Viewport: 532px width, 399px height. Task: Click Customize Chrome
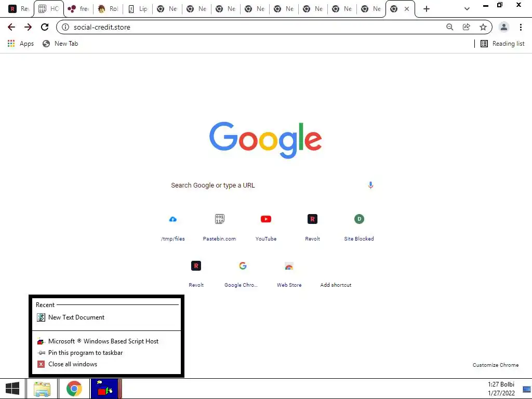(x=495, y=365)
